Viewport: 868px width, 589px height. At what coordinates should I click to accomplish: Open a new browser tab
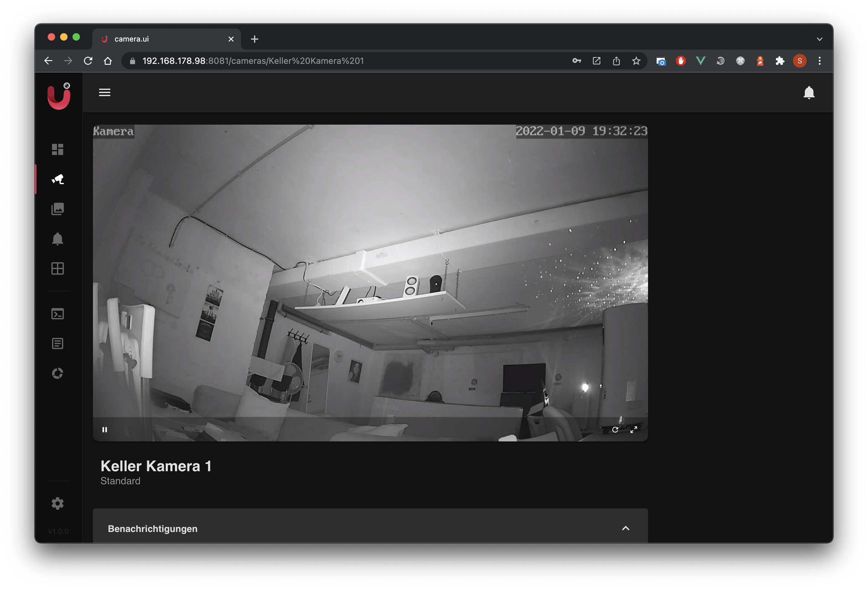pos(255,39)
